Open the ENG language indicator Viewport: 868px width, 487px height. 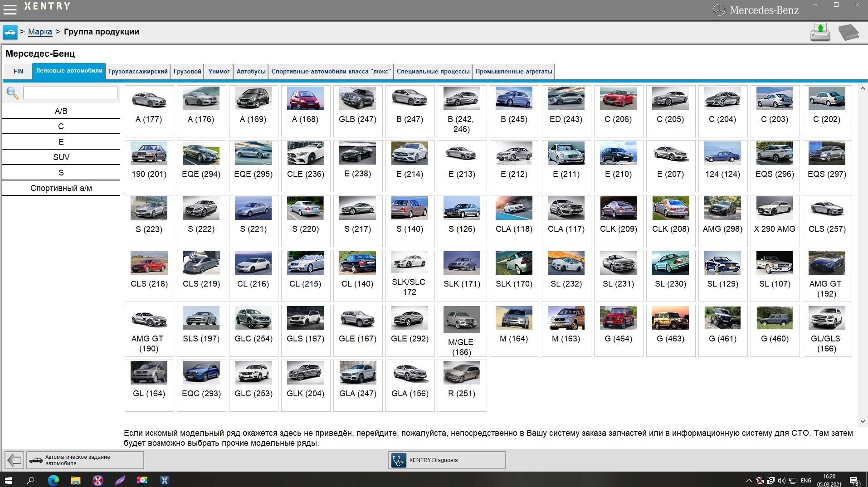tap(806, 480)
